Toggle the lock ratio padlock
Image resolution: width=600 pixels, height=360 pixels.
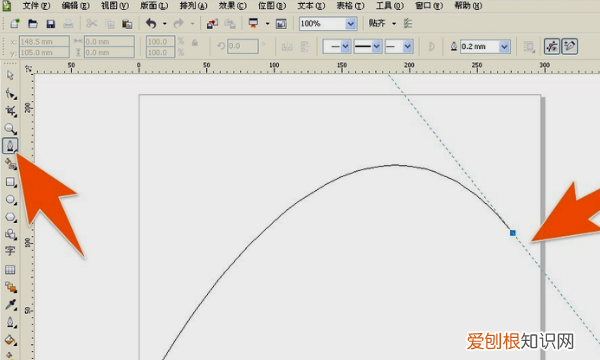coord(195,42)
